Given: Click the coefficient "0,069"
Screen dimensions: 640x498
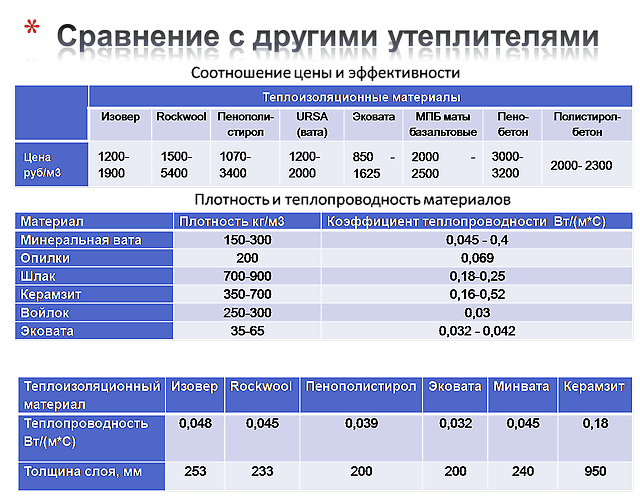Looking at the screenshot, I should click(x=477, y=258).
